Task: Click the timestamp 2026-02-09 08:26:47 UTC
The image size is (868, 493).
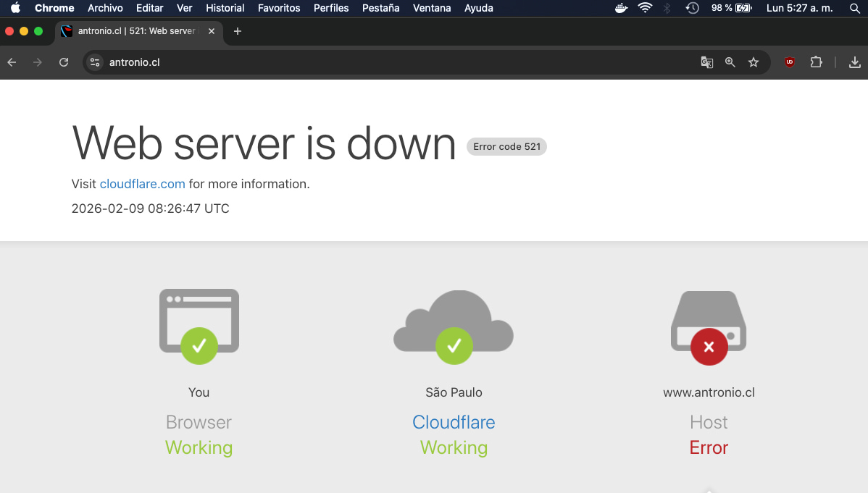Action: 150,208
